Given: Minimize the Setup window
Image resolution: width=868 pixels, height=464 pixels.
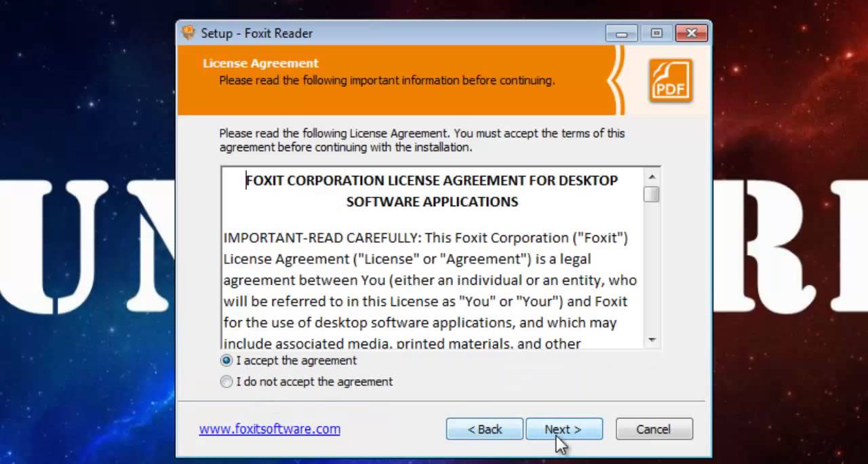Looking at the screenshot, I should coord(622,33).
